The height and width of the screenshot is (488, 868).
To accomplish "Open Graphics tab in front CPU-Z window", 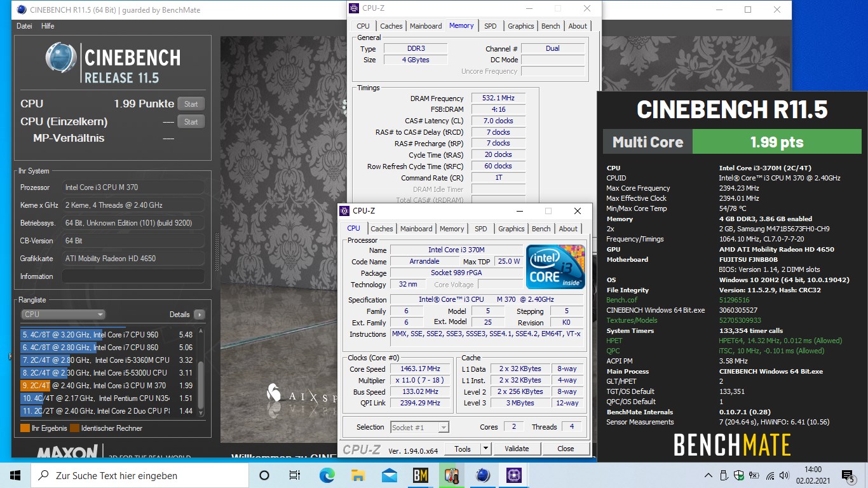I will point(512,229).
